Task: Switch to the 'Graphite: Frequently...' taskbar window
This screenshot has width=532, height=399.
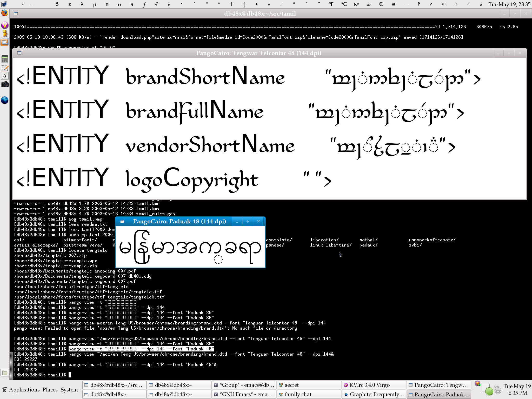Action: [374, 394]
